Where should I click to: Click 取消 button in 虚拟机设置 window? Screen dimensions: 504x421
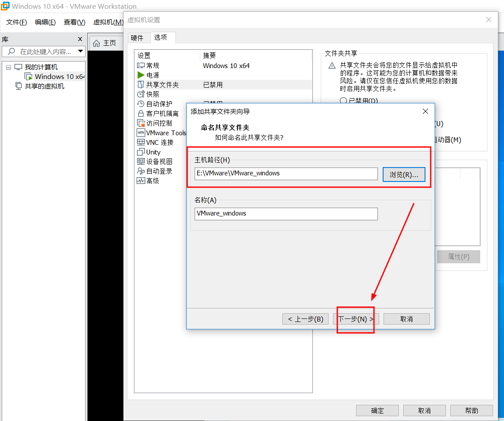pos(425,411)
